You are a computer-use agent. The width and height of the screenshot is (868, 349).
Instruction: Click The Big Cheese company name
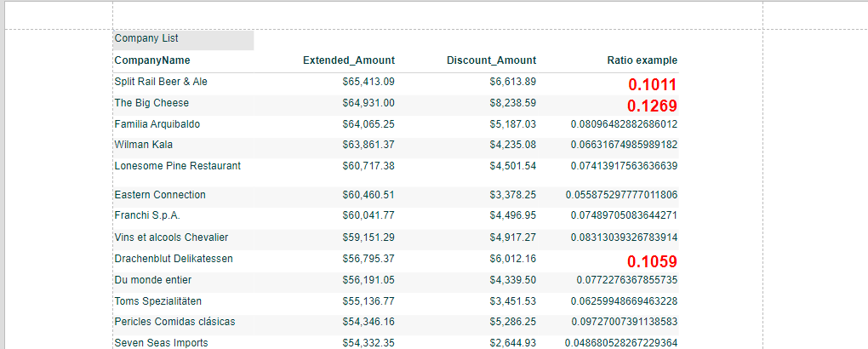point(151,103)
